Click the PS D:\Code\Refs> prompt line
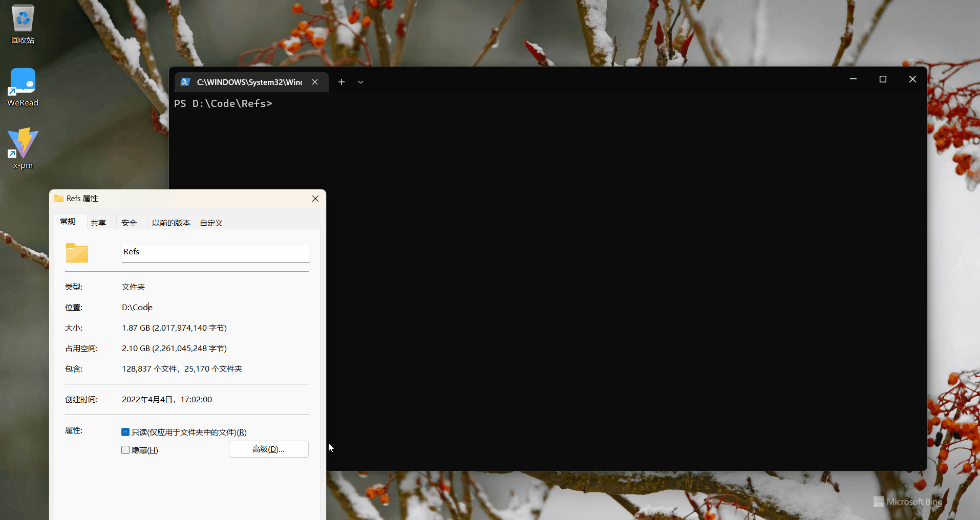 (x=223, y=103)
